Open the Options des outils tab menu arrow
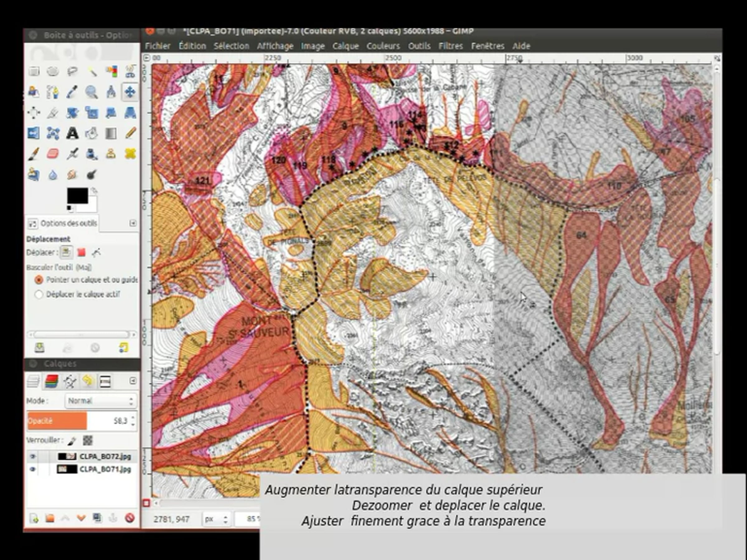 [x=133, y=223]
